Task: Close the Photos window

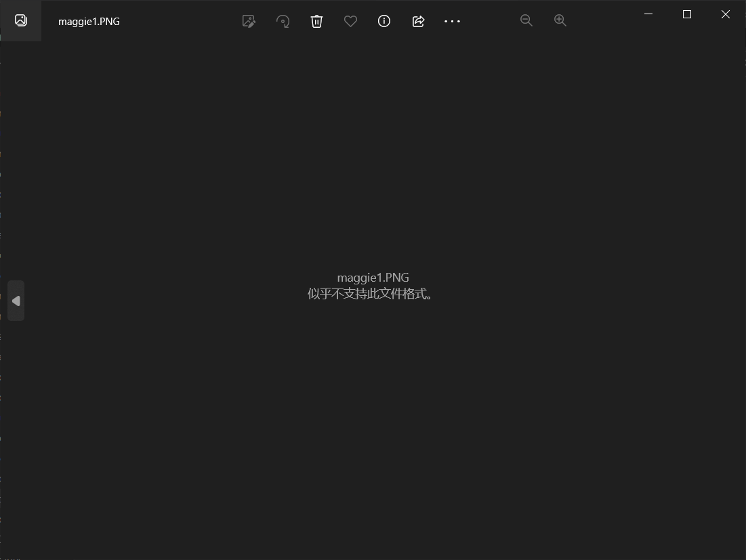Action: [725, 14]
